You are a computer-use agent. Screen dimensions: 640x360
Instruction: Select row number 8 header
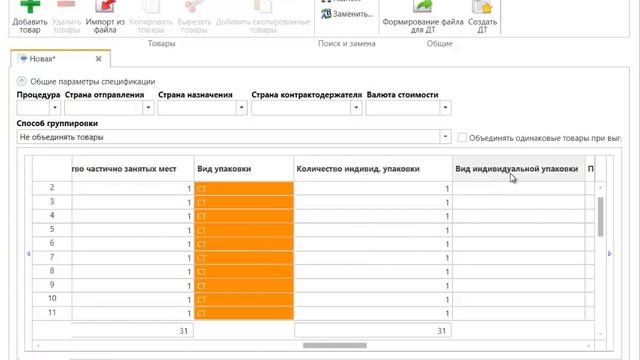coord(52,271)
